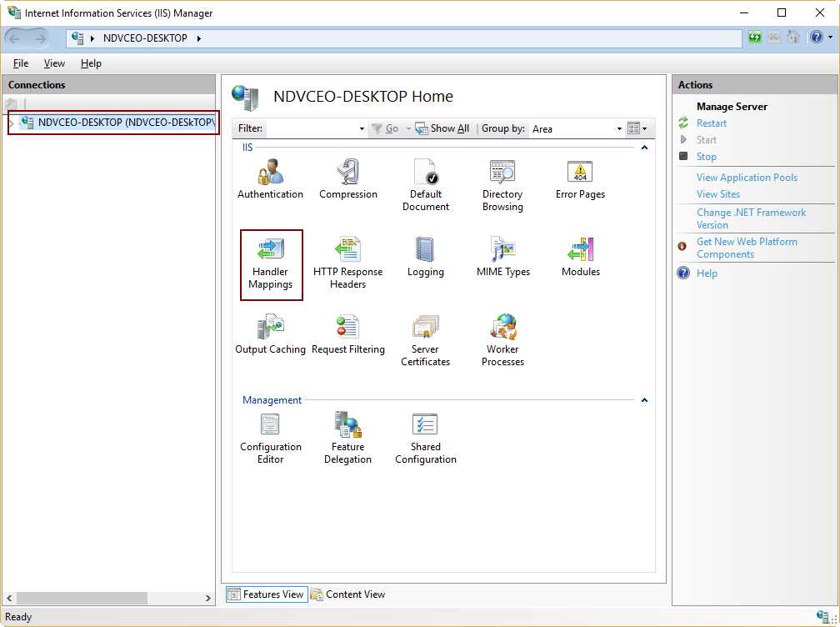Viewport: 840px width, 627px height.
Task: Click the View Sites link
Action: tap(718, 193)
